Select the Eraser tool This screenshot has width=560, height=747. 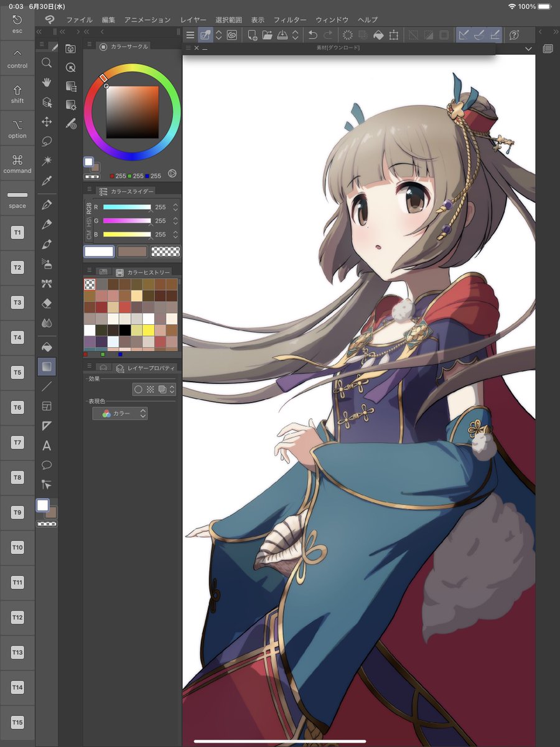tap(47, 303)
